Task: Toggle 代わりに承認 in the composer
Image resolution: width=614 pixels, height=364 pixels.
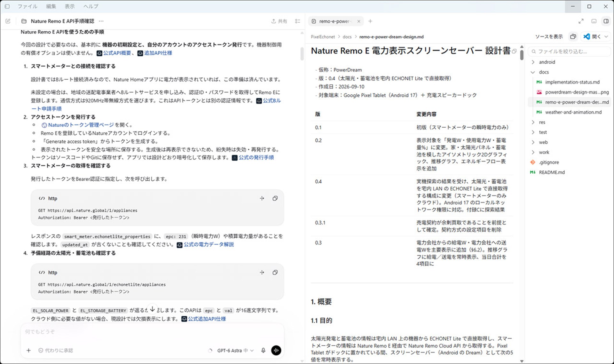Action: tap(56, 351)
